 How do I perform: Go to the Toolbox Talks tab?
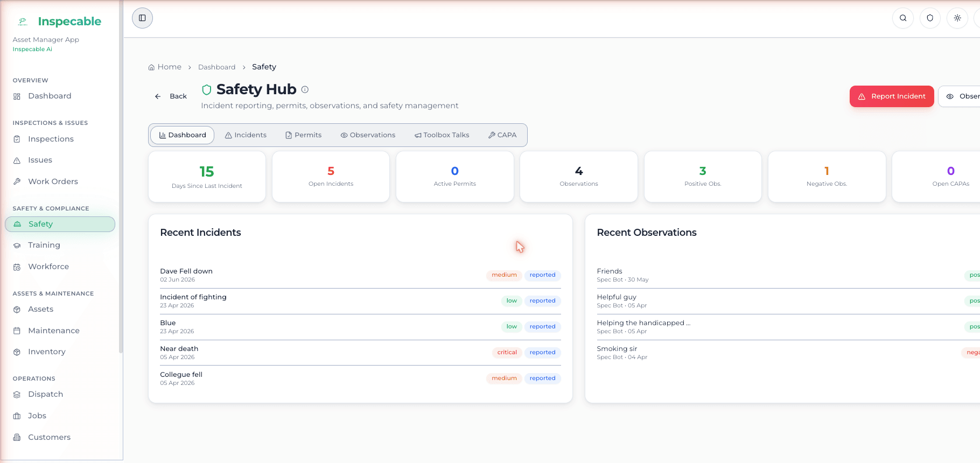pyautogui.click(x=442, y=135)
